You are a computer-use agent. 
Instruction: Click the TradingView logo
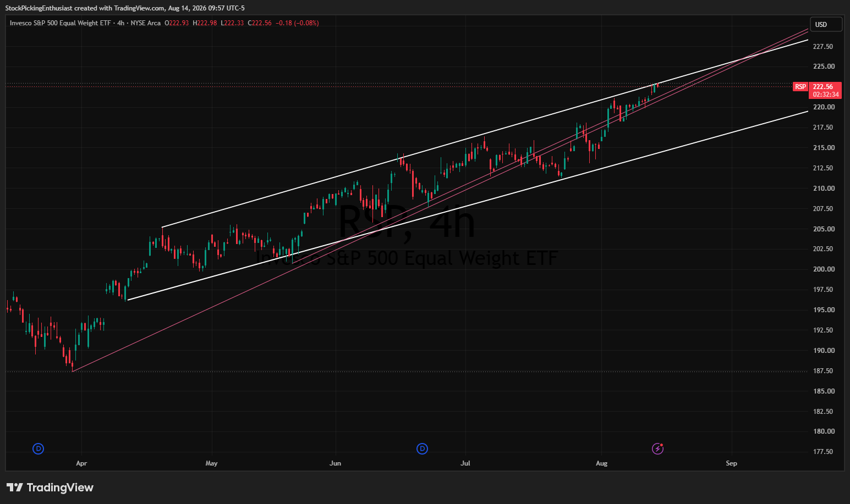pyautogui.click(x=50, y=488)
